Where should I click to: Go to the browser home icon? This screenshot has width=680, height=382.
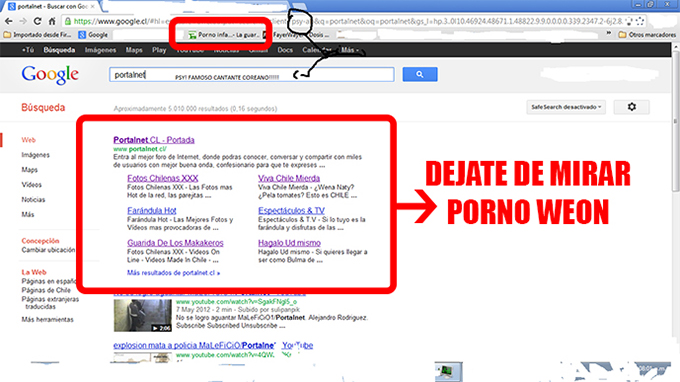click(x=52, y=21)
